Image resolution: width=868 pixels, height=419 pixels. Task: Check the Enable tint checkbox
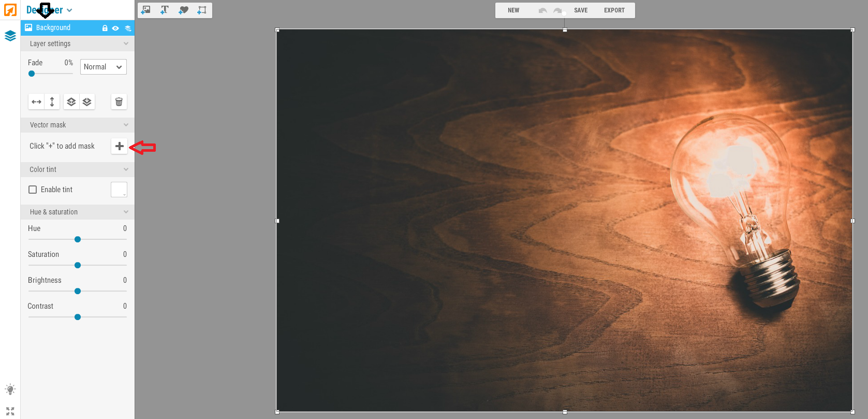pos(33,190)
